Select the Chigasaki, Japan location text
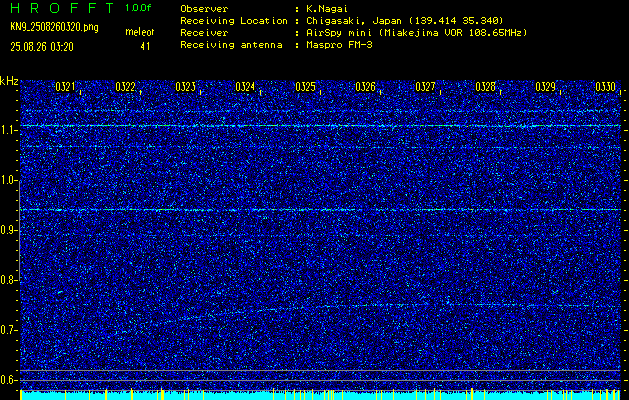Viewport: 629px width, 400px height. 405,20
